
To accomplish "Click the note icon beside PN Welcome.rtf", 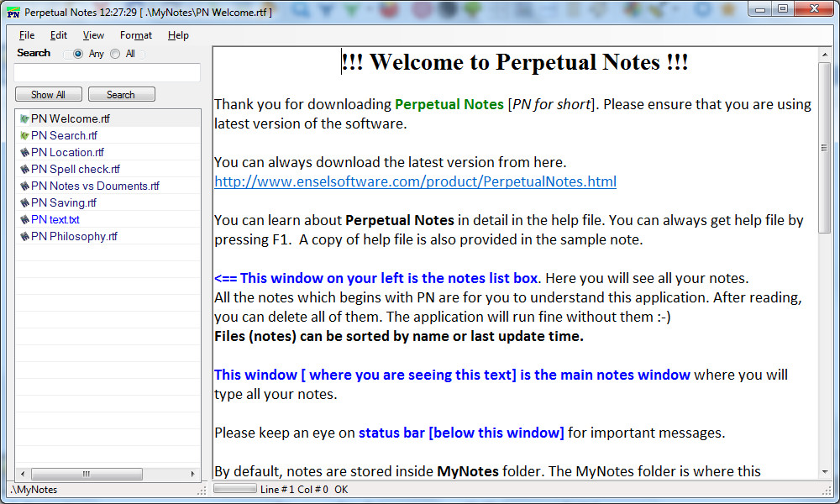I will click(24, 119).
